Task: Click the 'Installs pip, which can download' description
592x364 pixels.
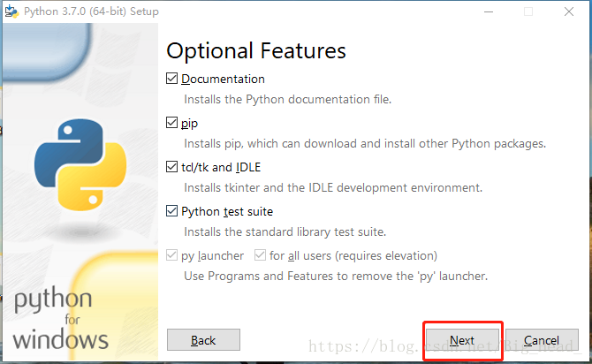Action: (x=365, y=144)
